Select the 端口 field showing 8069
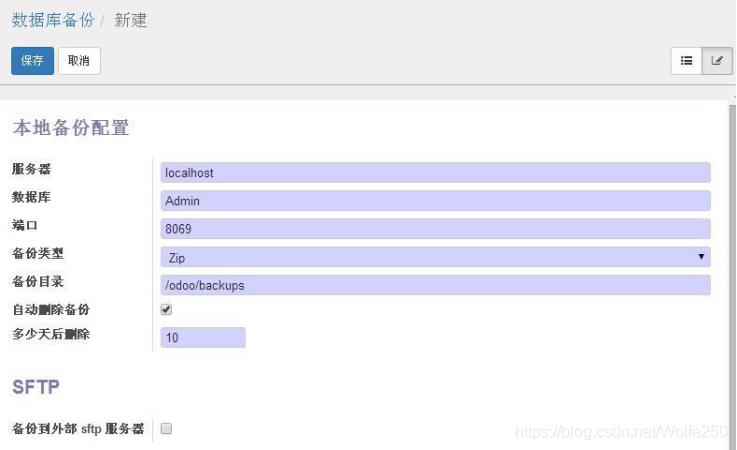The width and height of the screenshot is (737, 450). [x=435, y=229]
